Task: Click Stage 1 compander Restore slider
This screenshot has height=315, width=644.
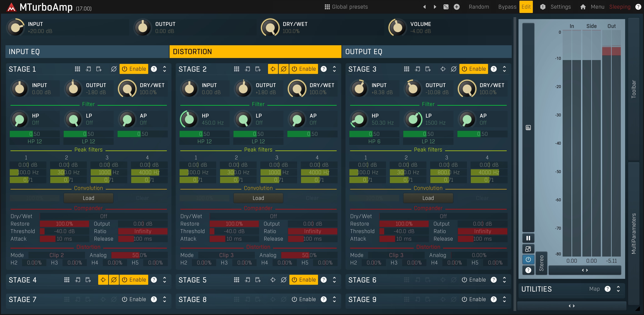Action: tap(64, 224)
